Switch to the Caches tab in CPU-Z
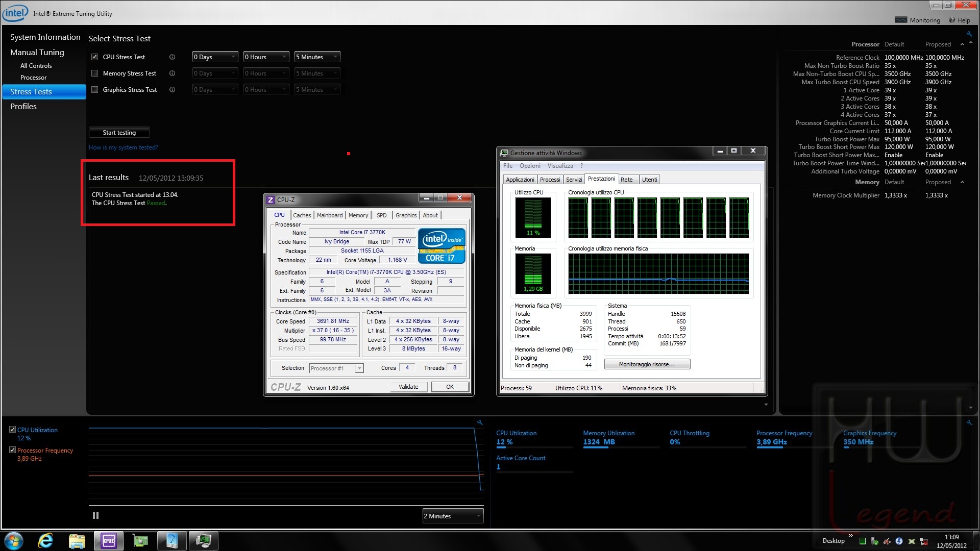 (x=302, y=215)
